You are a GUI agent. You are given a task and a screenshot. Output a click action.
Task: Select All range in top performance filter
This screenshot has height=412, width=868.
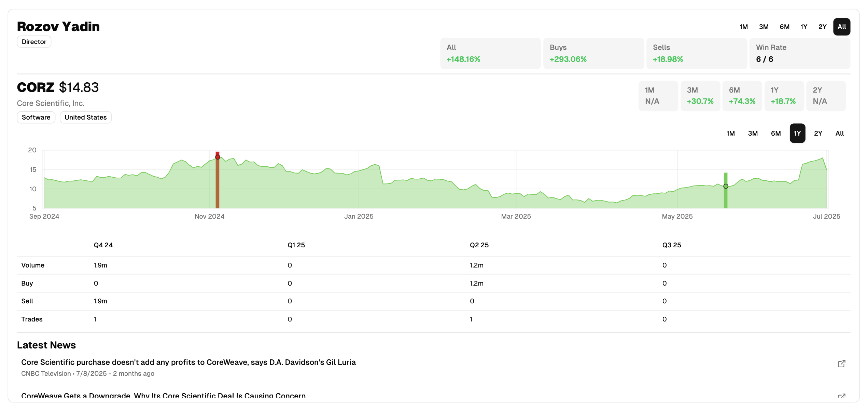click(x=842, y=27)
